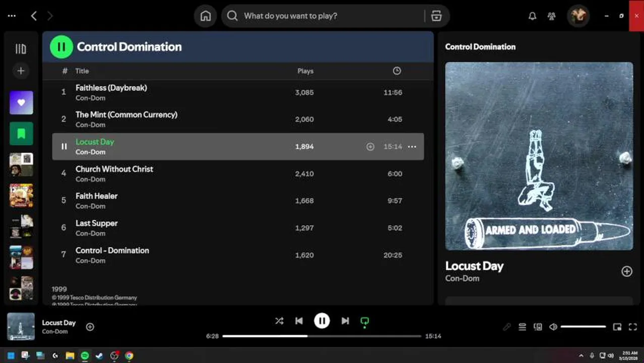The height and width of the screenshot is (363, 644).
Task: Sort by the Plays column header
Action: [x=305, y=71]
